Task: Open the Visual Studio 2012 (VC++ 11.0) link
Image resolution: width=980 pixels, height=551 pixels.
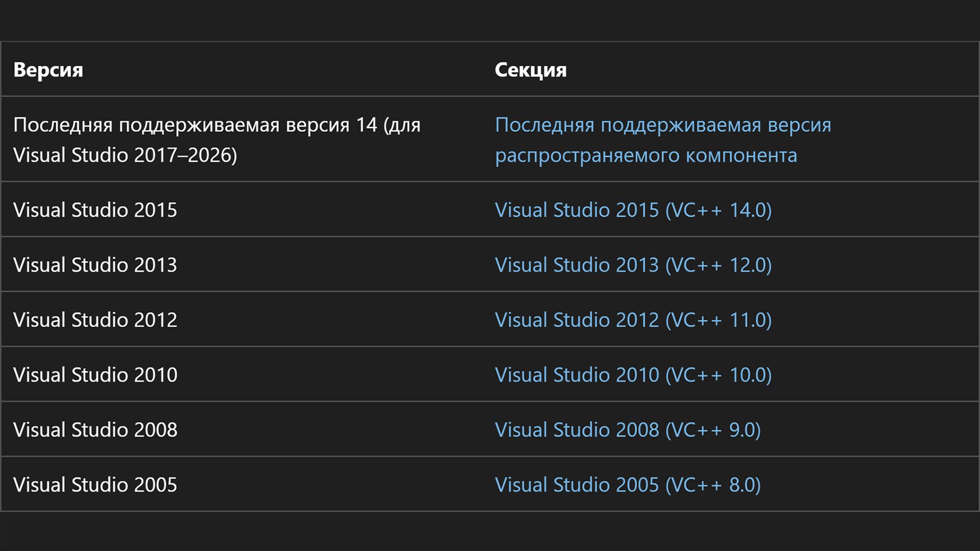Action: coord(633,320)
